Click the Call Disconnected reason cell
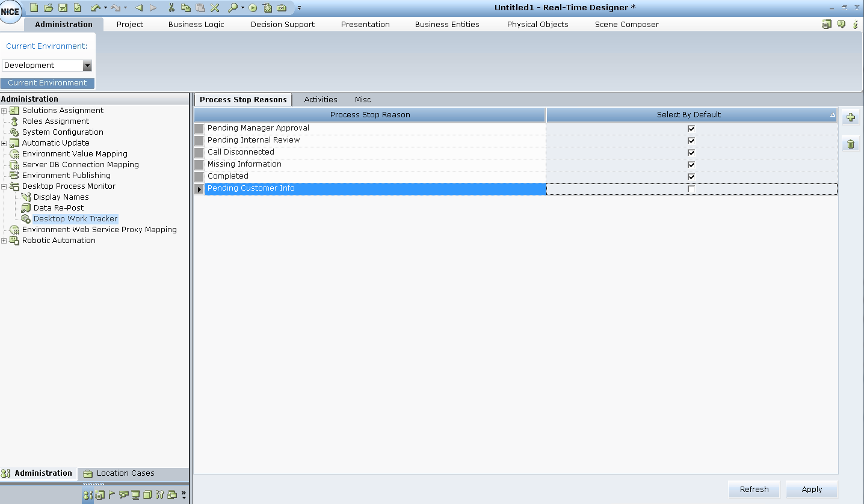 coord(375,153)
